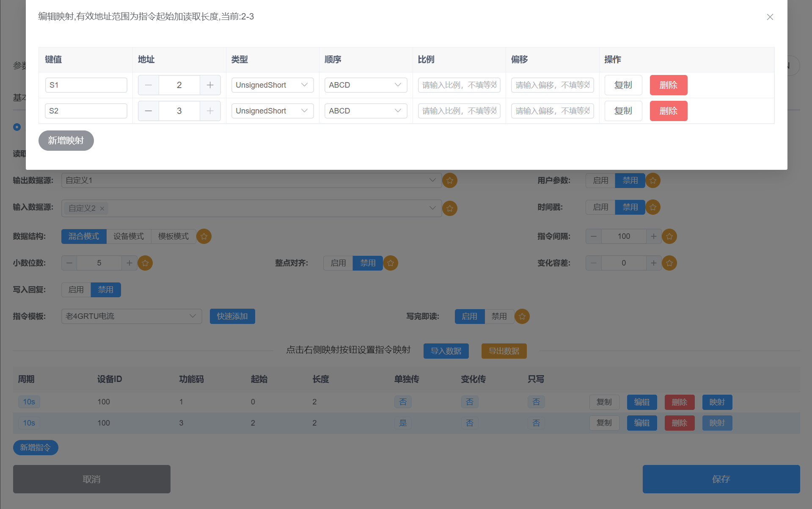The width and height of the screenshot is (812, 509).
Task: Increase 小数位数 value
Action: [129, 263]
